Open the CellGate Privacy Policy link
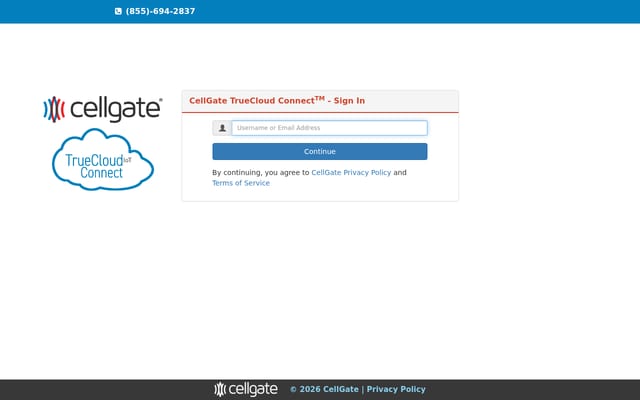Viewport: 640px width, 400px height. click(x=351, y=173)
